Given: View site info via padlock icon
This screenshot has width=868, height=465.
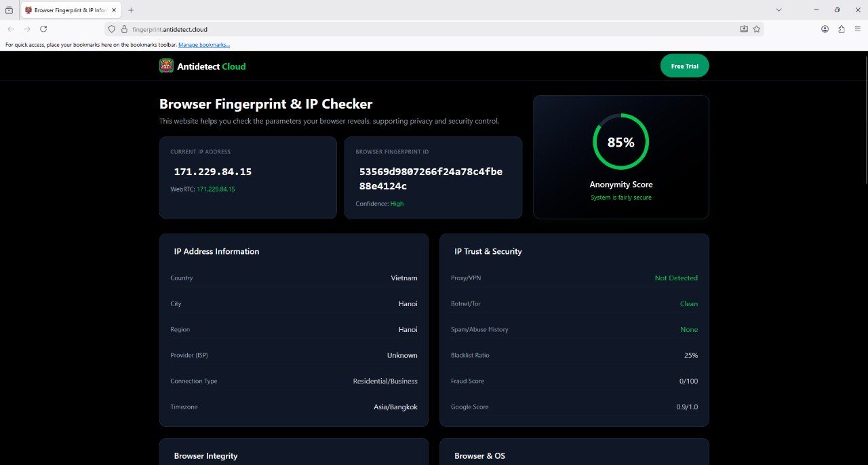Looking at the screenshot, I should point(124,29).
